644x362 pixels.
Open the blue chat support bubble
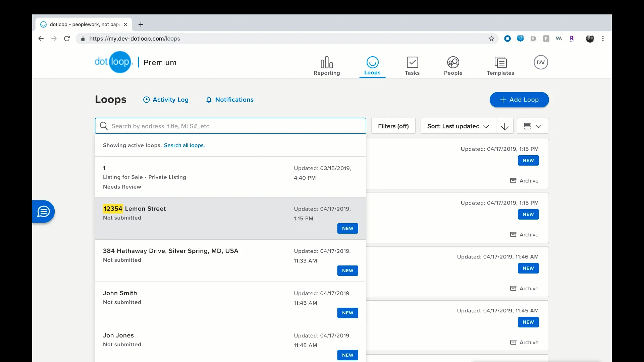pyautogui.click(x=44, y=212)
